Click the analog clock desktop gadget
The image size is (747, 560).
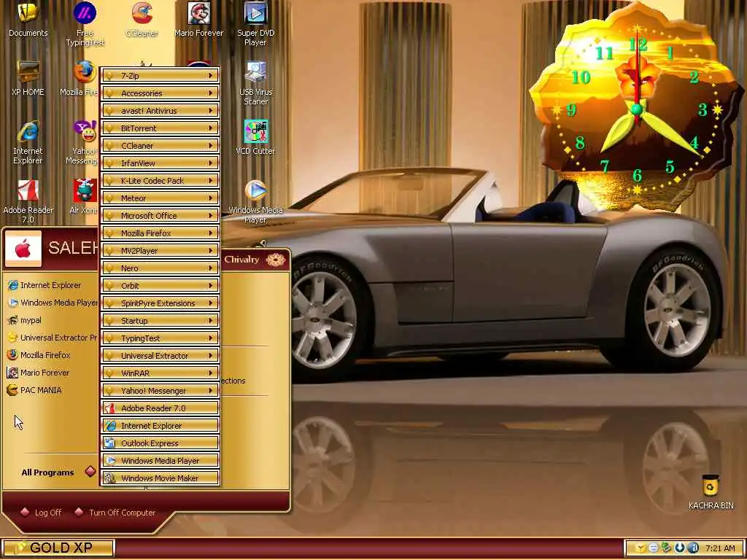coord(636,109)
